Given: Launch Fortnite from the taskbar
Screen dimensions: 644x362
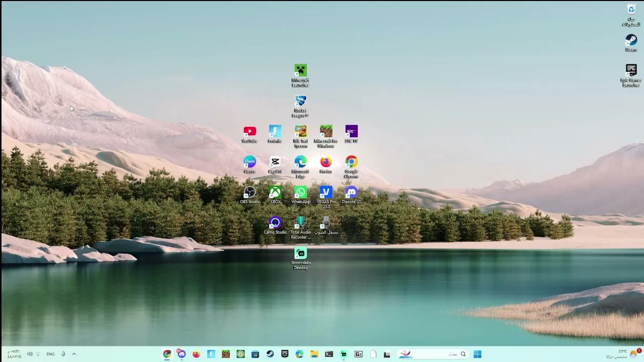Looking at the screenshot, I should (211, 354).
